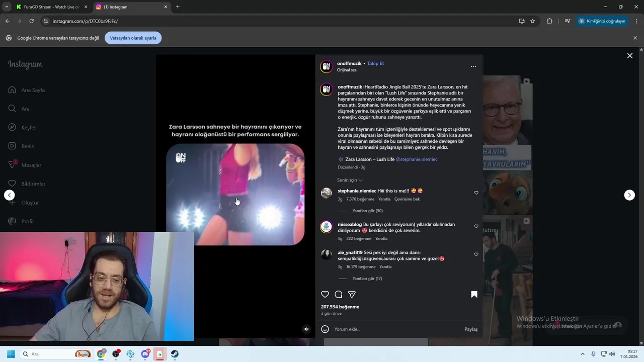Open site information icon in address bar
Viewport: 644px width, 362px height.
click(x=46, y=21)
